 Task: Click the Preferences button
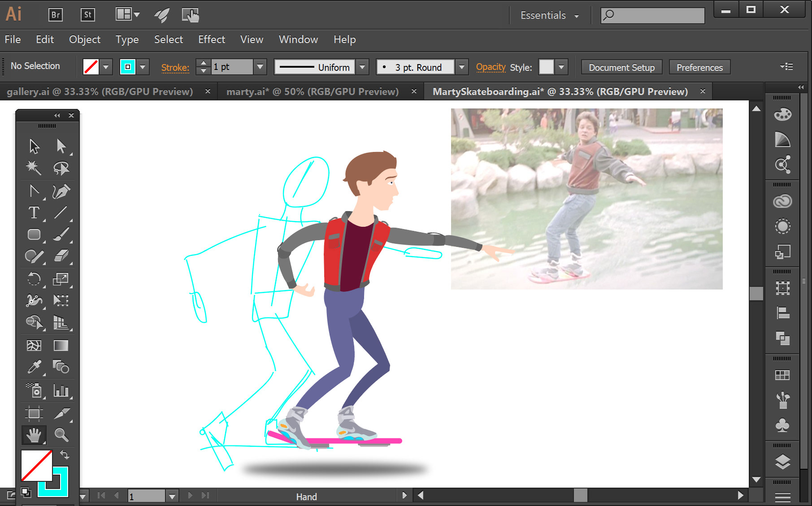699,67
